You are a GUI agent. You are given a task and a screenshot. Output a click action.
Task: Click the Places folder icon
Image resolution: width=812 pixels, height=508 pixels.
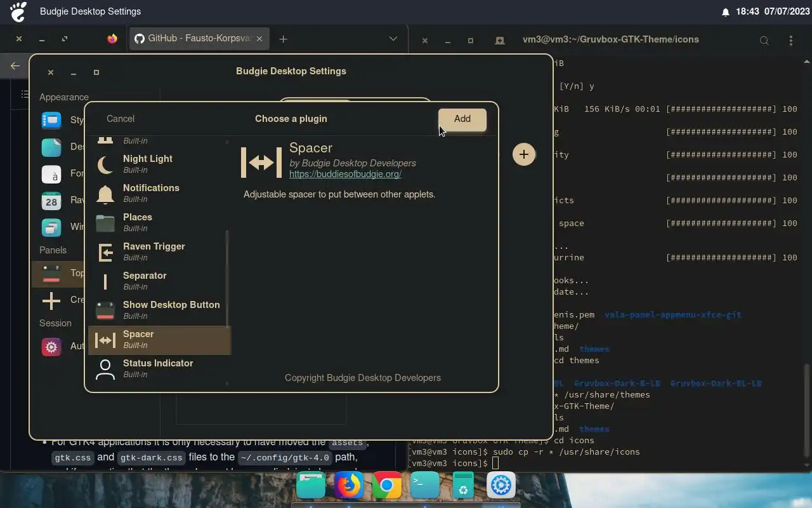click(105, 224)
